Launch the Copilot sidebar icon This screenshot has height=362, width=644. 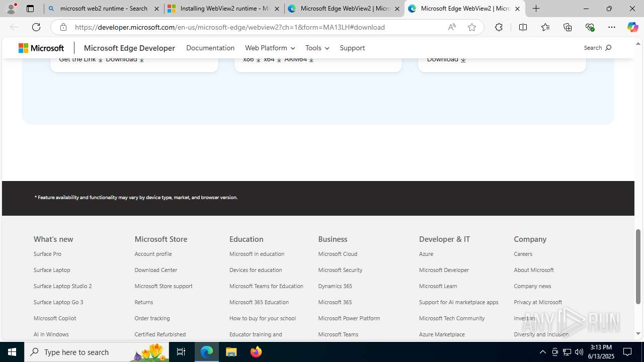point(632,27)
